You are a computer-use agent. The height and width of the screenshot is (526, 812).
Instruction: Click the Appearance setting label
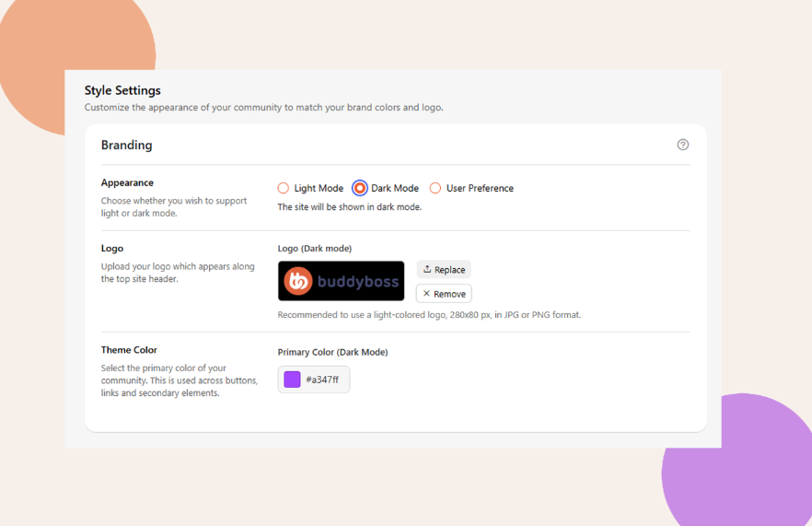click(x=127, y=182)
